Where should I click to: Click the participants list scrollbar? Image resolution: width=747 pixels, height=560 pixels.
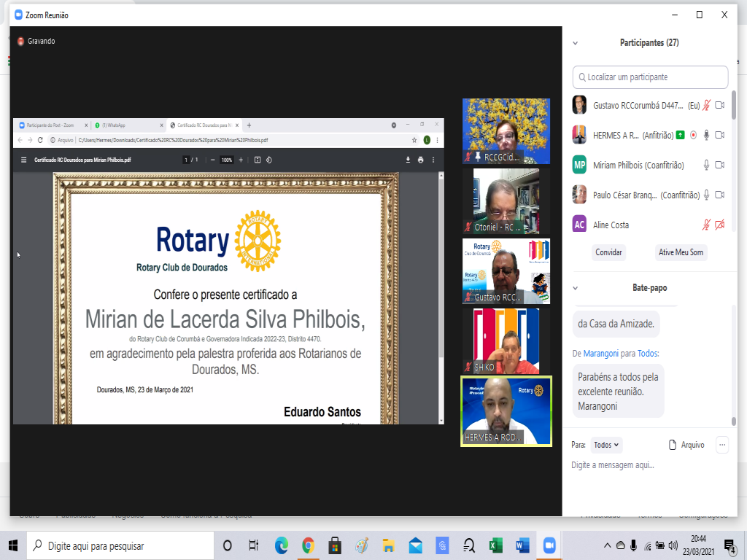(x=733, y=106)
